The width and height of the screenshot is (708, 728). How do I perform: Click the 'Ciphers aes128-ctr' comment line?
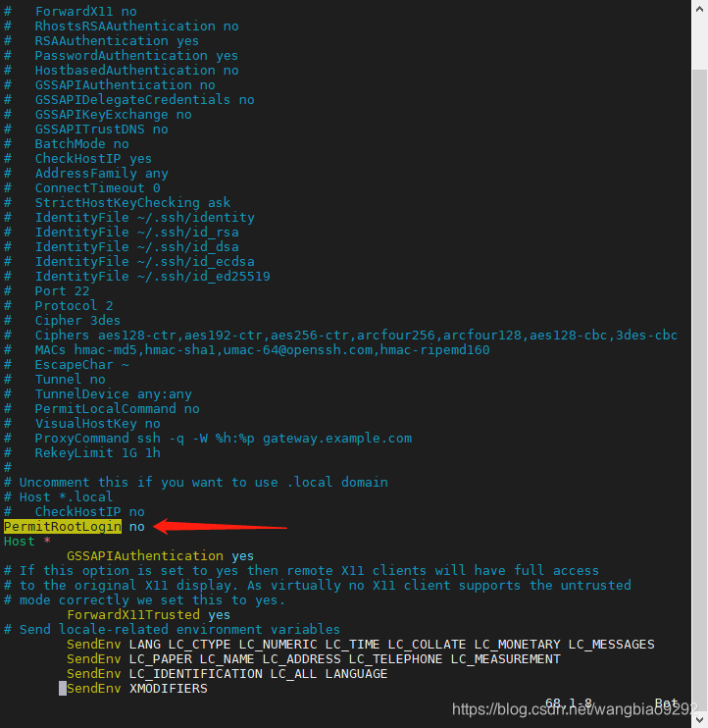point(341,336)
